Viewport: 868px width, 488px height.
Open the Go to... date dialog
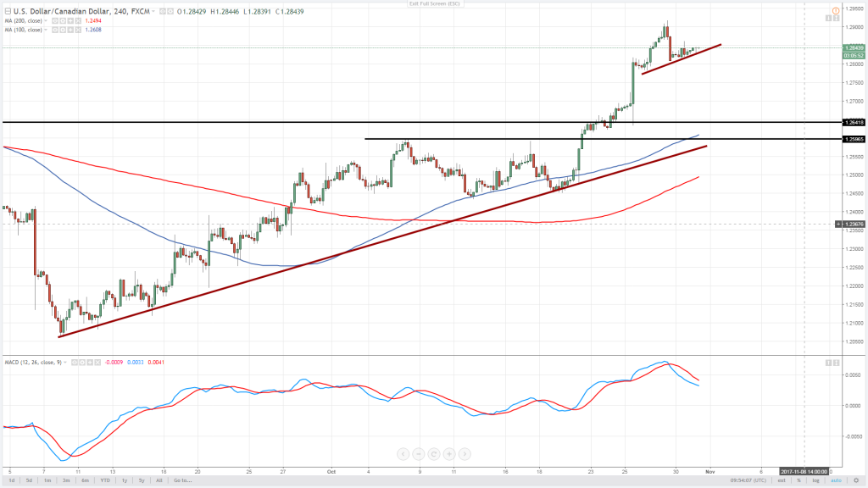pyautogui.click(x=183, y=480)
